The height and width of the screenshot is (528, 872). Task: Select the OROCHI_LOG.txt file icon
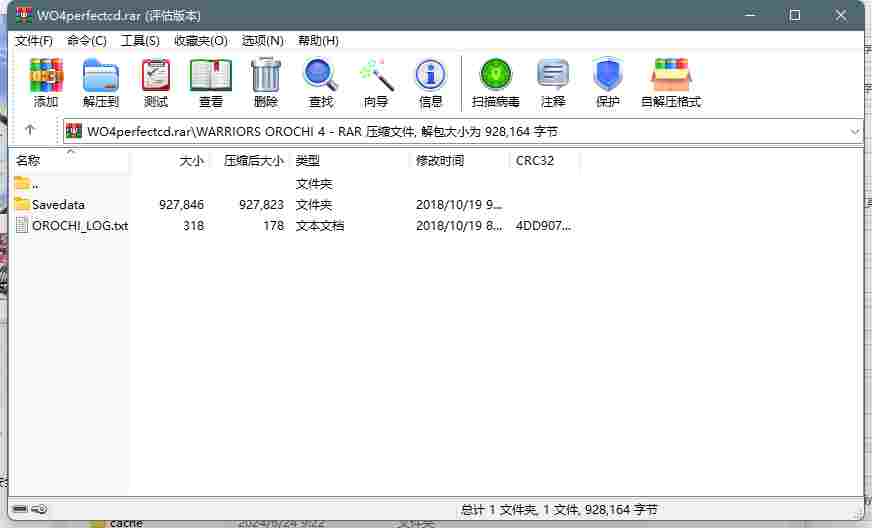tap(22, 225)
